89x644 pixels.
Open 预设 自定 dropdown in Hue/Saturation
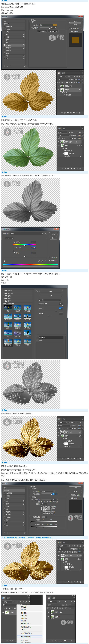(x=27, y=233)
